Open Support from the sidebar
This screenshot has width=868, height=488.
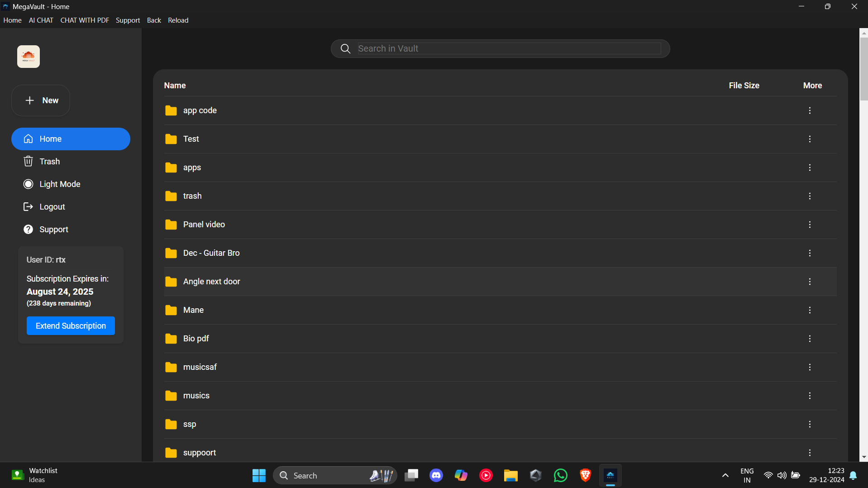(x=53, y=229)
